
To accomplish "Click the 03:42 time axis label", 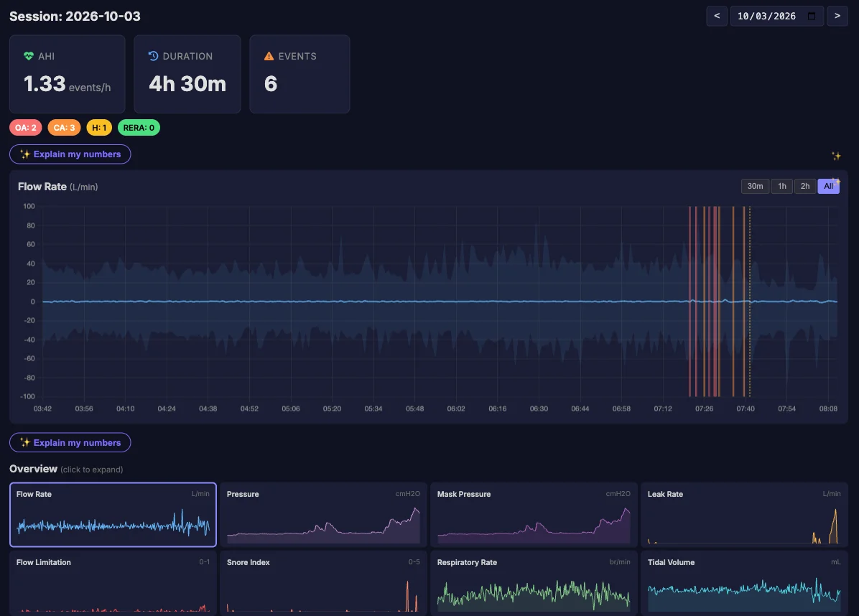I will pos(42,409).
